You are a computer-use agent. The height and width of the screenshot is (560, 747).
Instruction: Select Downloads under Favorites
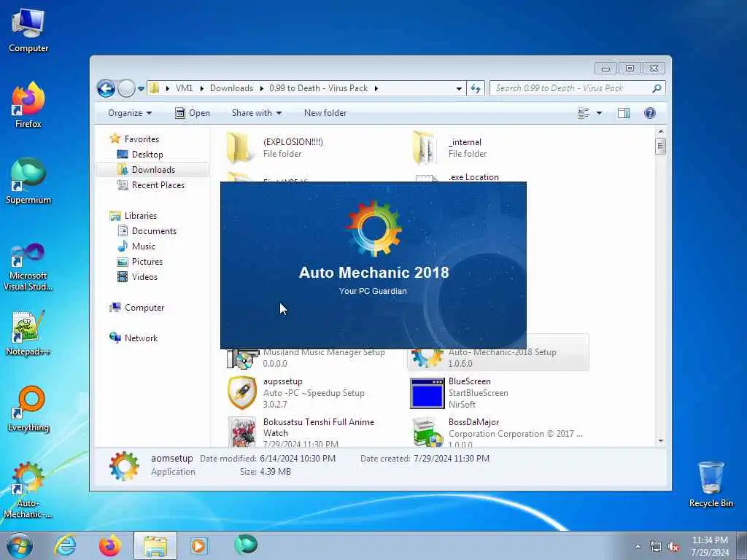[x=153, y=169]
